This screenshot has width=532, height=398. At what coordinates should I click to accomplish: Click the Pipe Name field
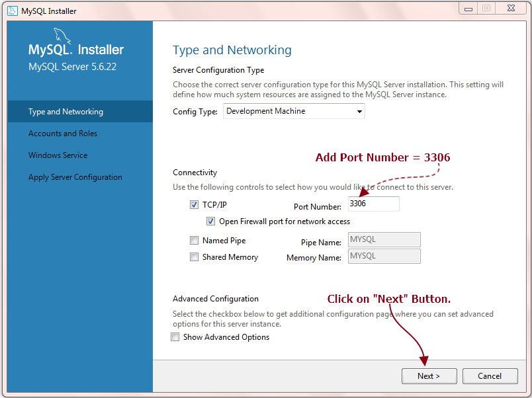(384, 240)
